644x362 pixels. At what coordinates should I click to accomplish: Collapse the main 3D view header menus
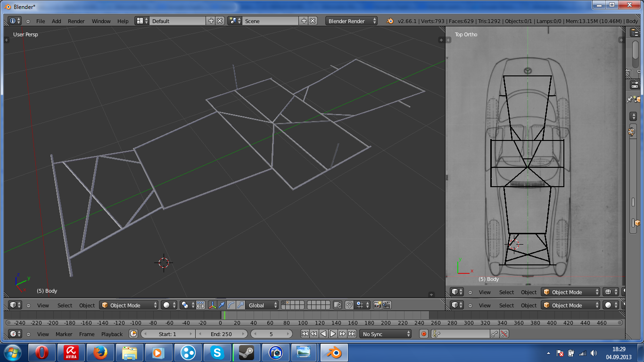tap(28, 305)
